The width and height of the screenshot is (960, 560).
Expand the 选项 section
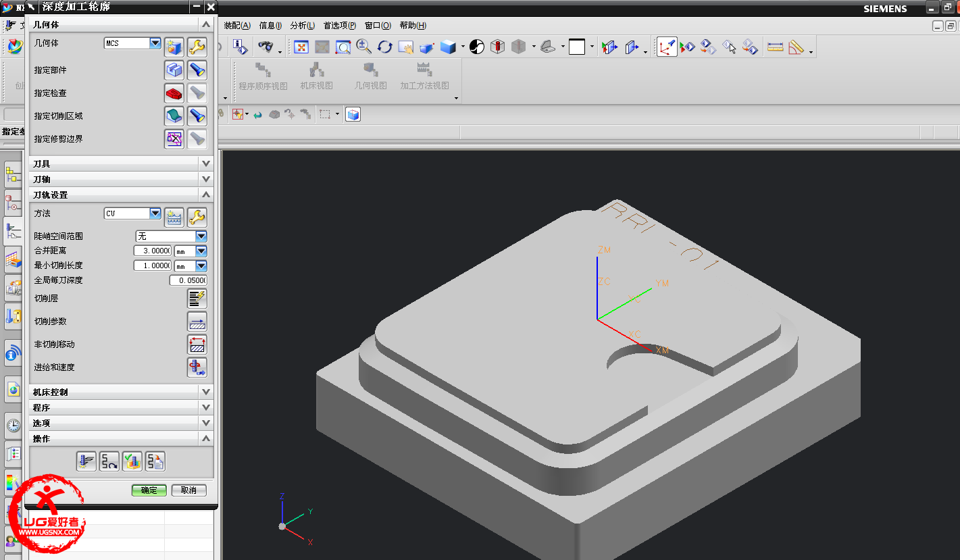coord(206,423)
